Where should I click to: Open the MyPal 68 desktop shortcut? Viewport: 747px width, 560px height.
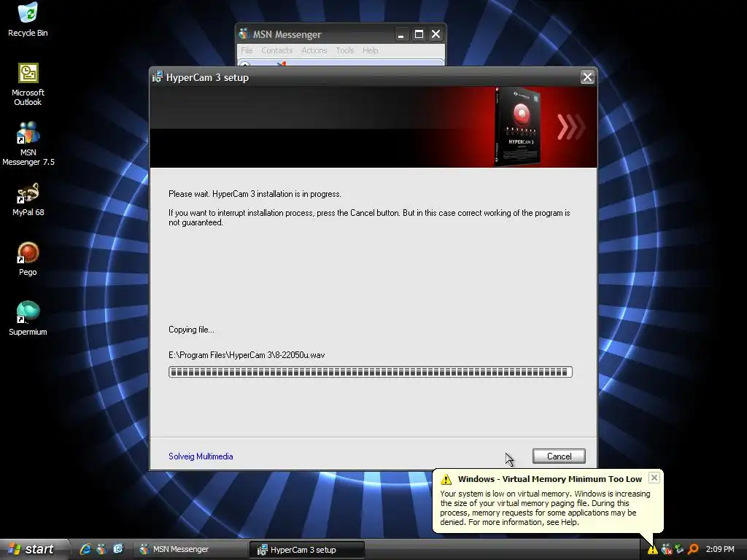coord(28,200)
